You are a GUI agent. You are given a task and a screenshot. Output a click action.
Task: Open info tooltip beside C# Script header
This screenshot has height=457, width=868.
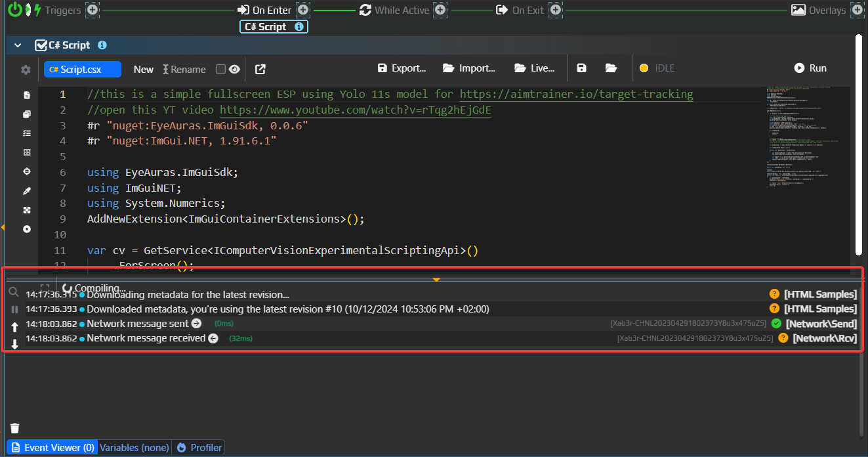102,45
